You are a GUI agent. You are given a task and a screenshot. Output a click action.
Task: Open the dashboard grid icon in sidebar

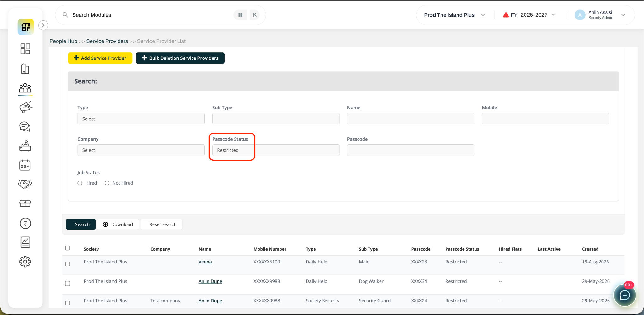[x=25, y=49]
